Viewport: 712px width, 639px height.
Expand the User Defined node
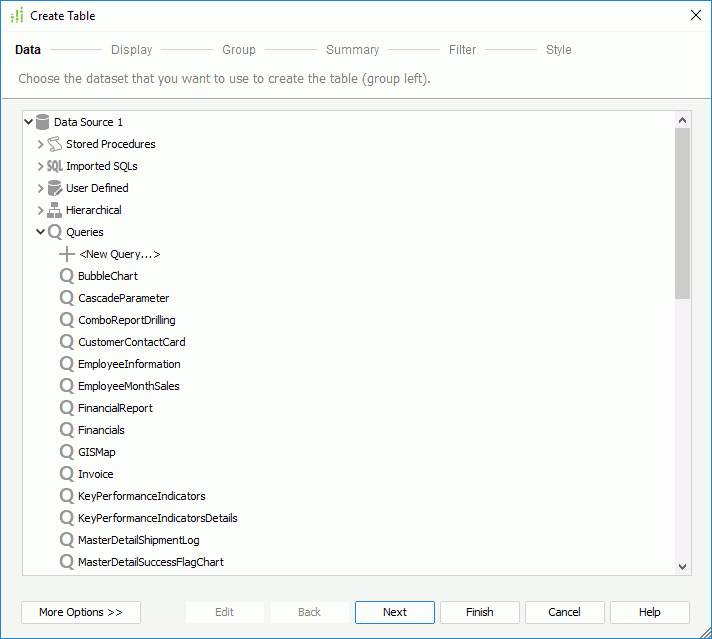(x=40, y=188)
